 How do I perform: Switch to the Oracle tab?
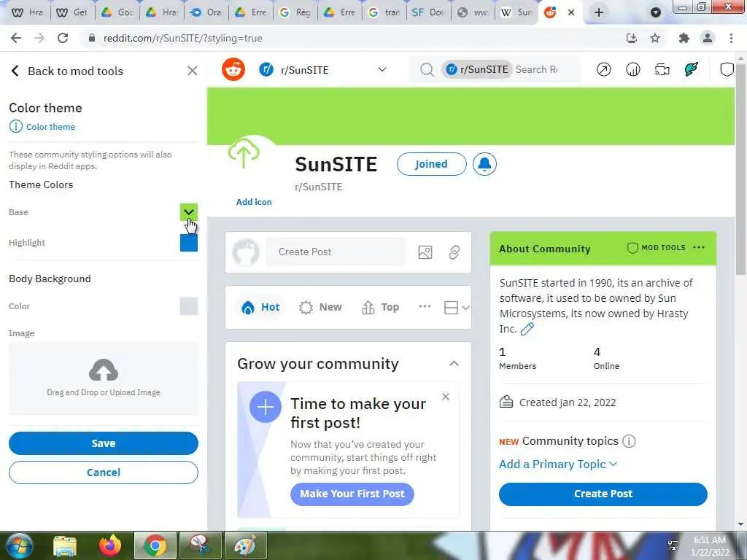pos(206,12)
